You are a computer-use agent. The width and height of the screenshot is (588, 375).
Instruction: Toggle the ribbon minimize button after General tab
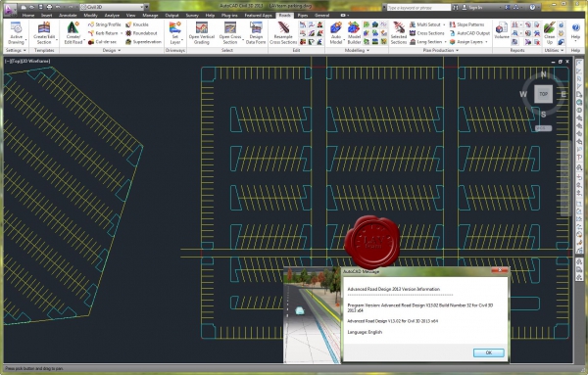pyautogui.click(x=343, y=16)
